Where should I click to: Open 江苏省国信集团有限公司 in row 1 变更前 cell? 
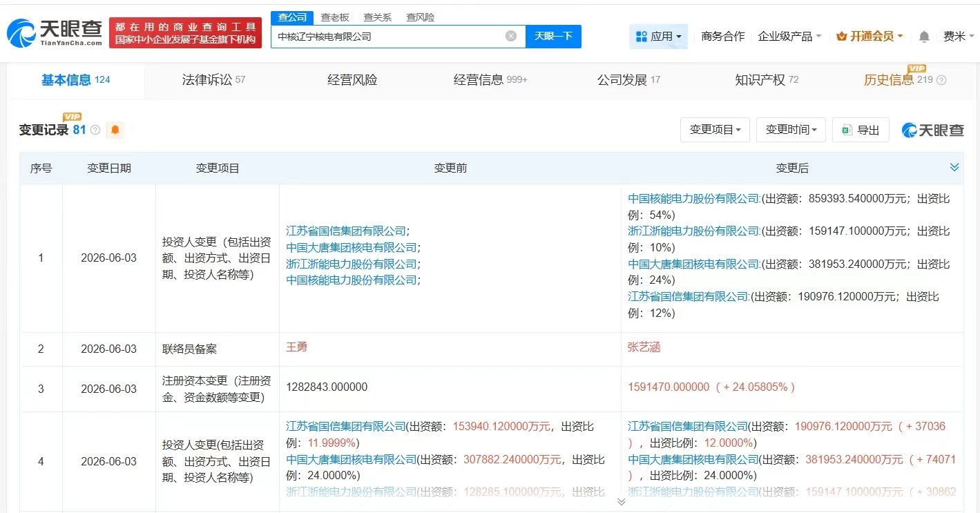pos(346,231)
